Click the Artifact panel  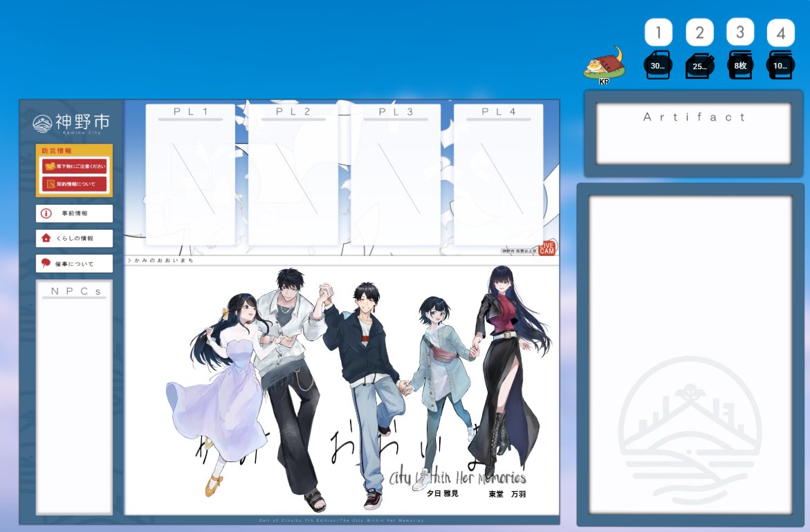click(694, 134)
